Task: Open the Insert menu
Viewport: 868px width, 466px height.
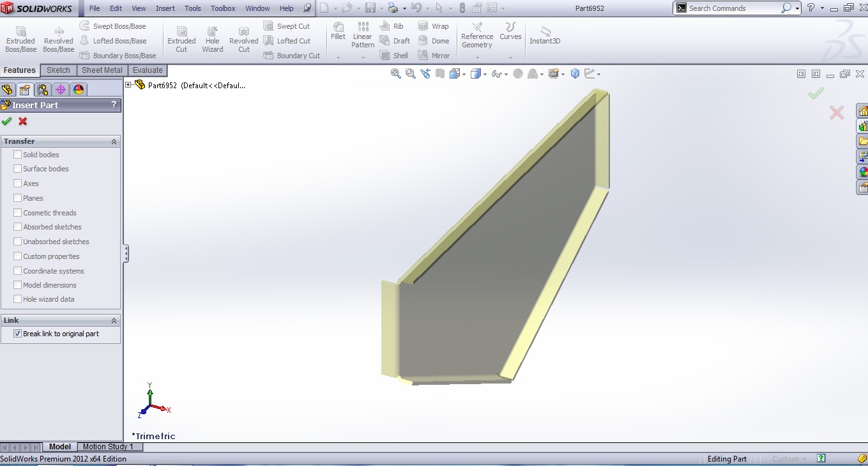Action: point(165,8)
